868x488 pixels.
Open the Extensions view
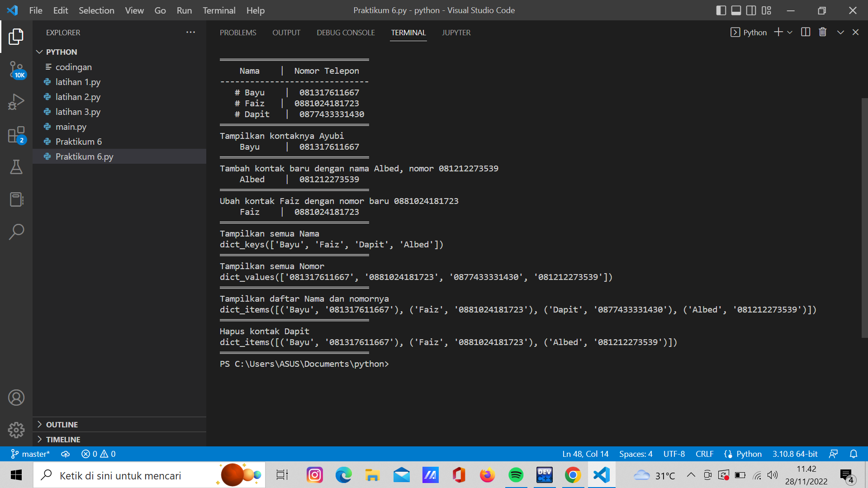(16, 134)
